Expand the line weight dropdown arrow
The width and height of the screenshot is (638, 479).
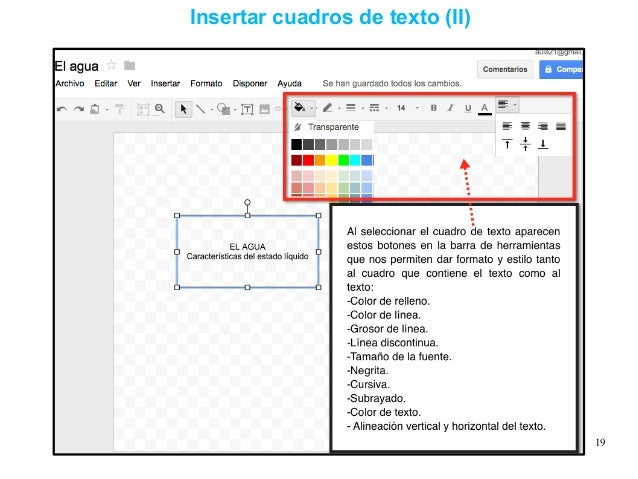click(x=363, y=108)
